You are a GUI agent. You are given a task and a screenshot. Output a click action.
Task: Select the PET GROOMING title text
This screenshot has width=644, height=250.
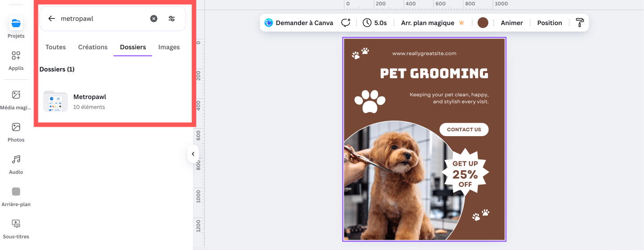434,73
